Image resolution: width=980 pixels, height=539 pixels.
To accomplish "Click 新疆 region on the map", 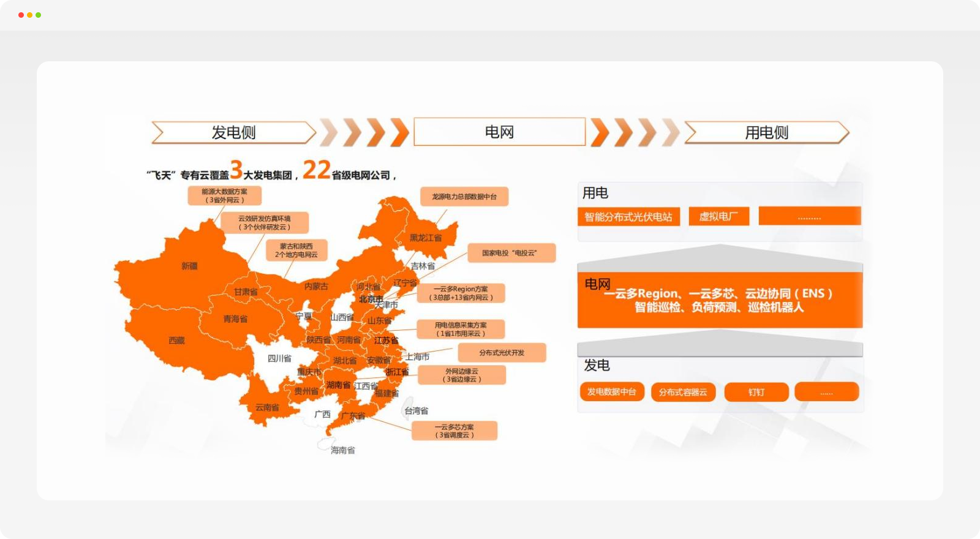I will (x=189, y=266).
